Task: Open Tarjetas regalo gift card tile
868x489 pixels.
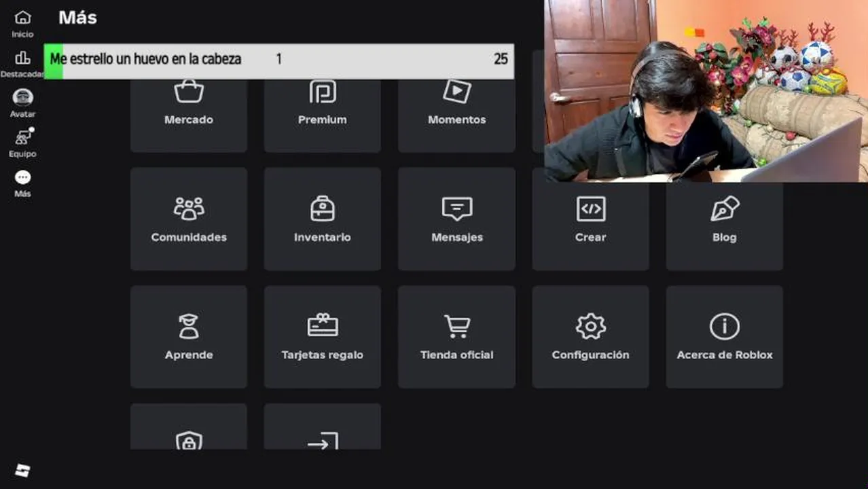Action: point(323,337)
